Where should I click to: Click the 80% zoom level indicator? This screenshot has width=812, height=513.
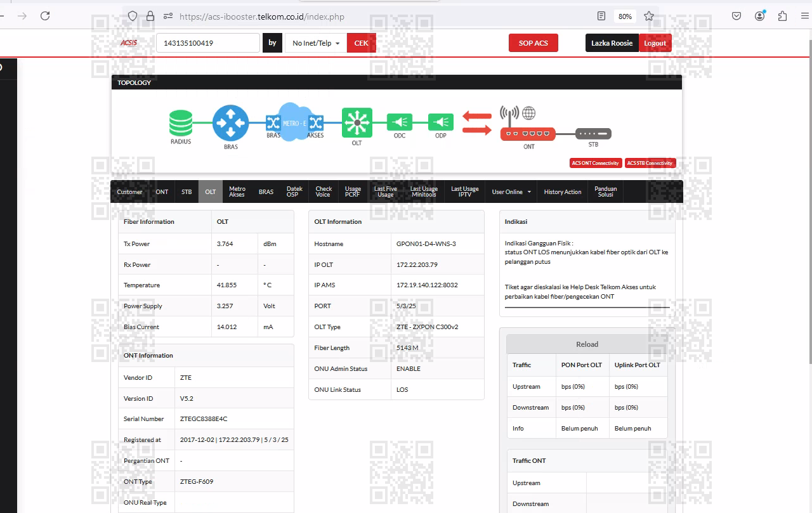click(x=625, y=16)
